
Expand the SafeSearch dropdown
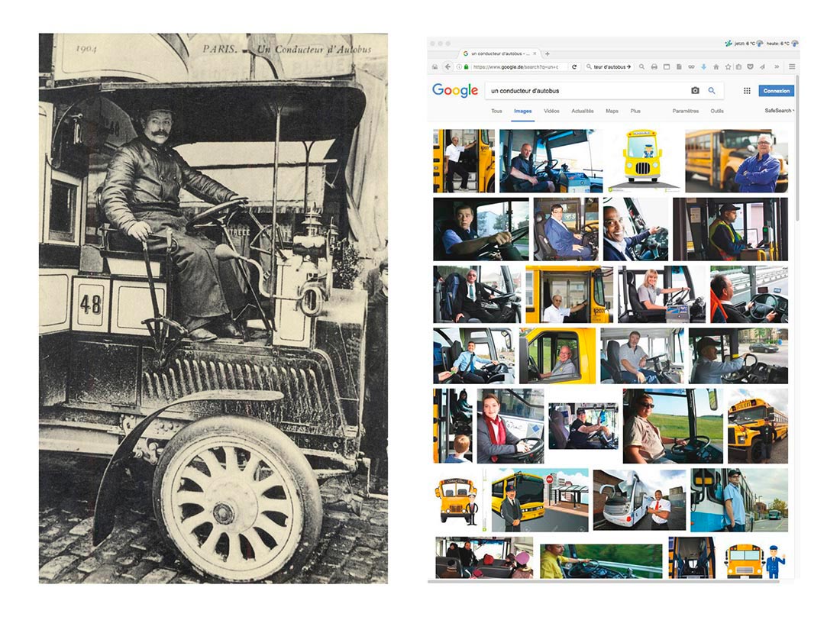click(779, 111)
